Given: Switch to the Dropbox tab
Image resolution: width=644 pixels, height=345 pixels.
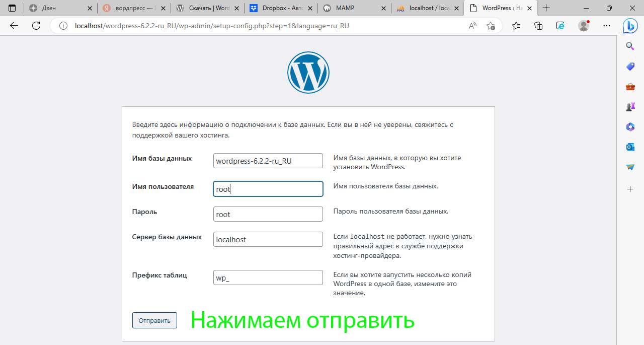Looking at the screenshot, I should [x=282, y=8].
